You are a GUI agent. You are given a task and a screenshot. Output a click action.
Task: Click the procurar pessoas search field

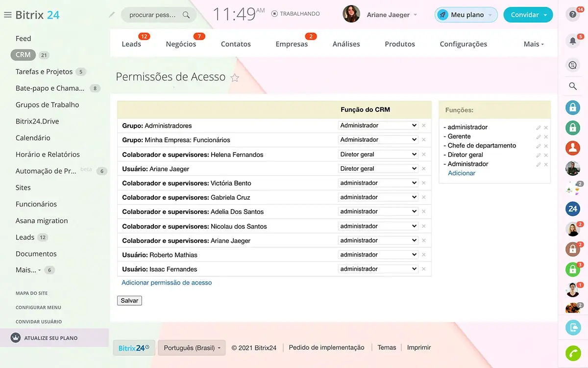pyautogui.click(x=152, y=15)
